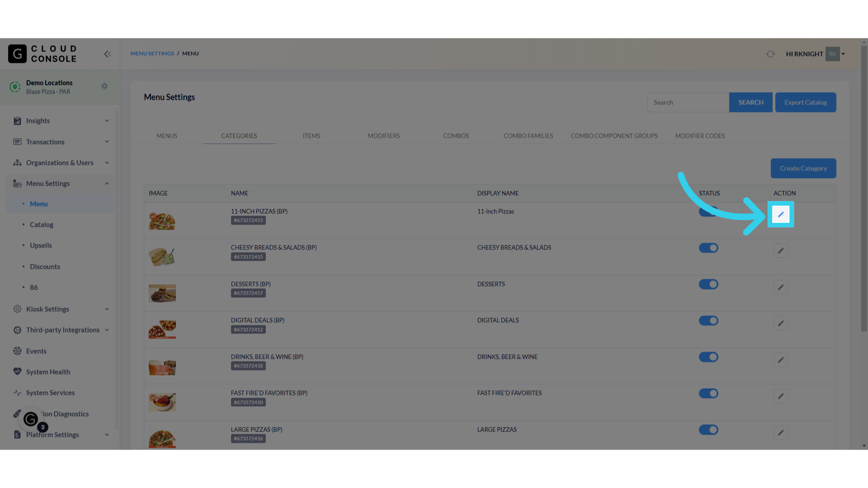Click the System Health heart icon
The width and height of the screenshot is (868, 488).
click(17, 371)
